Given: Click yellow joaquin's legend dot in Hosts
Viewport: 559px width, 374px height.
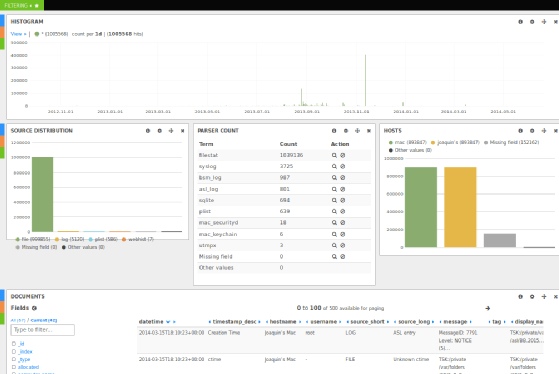Looking at the screenshot, I should [x=433, y=143].
